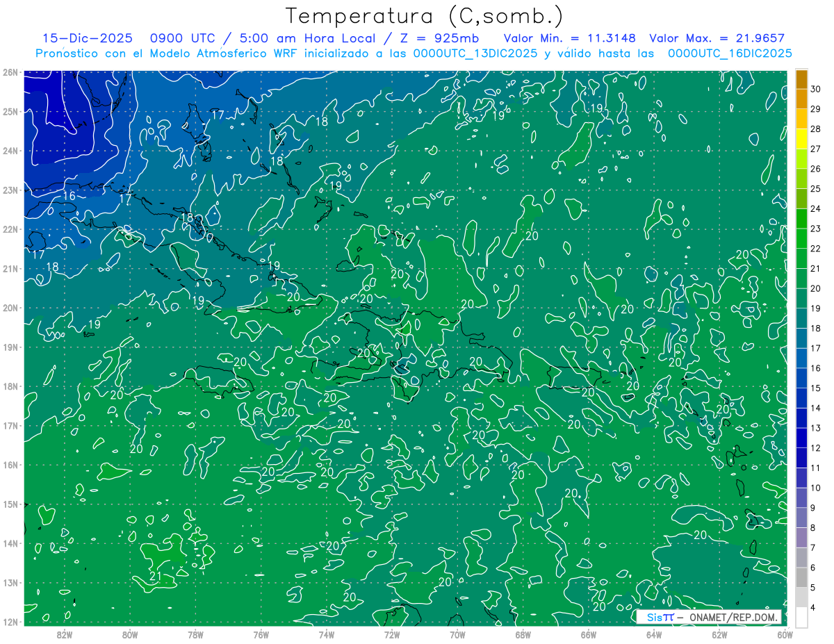
Task: Click the light gray legend swatch between 4 and 5
Action: pyautogui.click(x=801, y=597)
